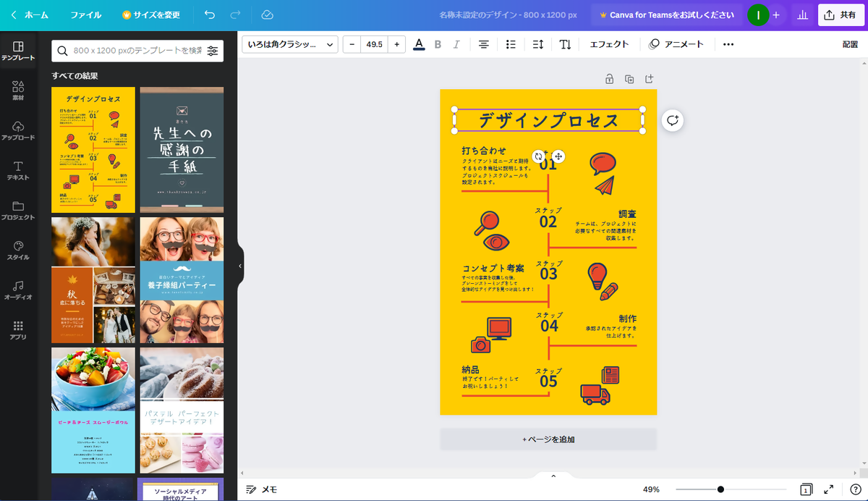
Task: Open the アニメート animate panel
Action: [x=676, y=44]
